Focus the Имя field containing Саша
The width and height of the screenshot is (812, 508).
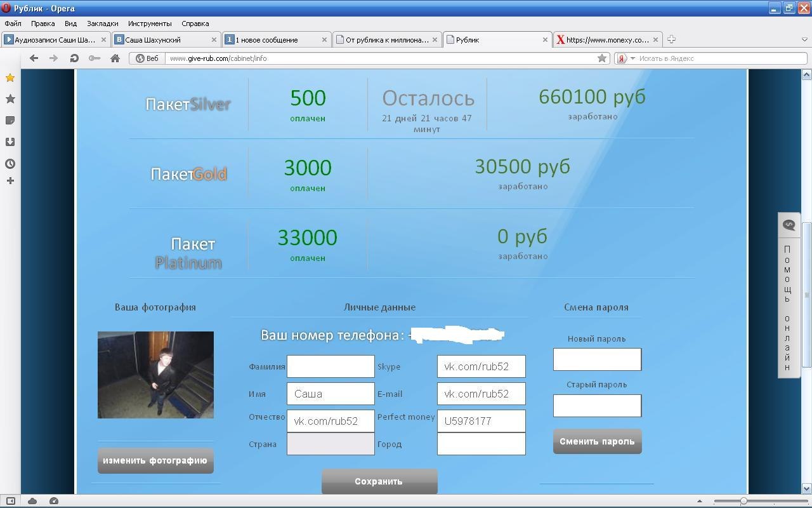(x=331, y=394)
